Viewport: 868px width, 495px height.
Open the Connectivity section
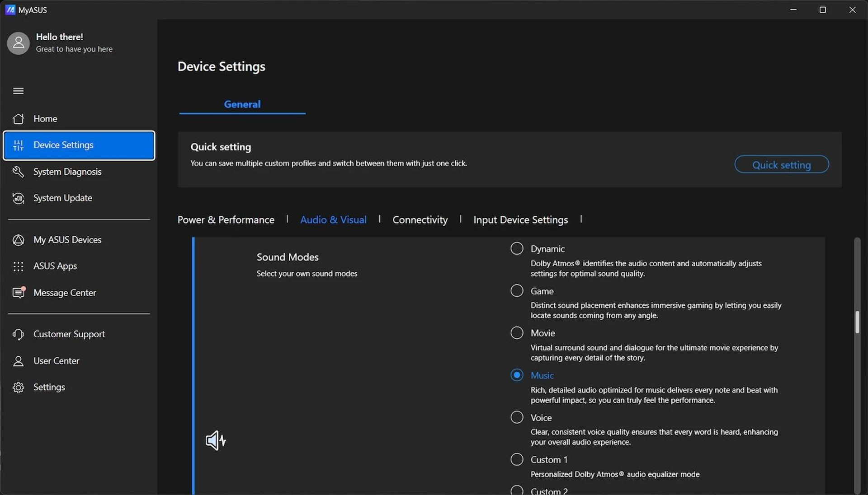(x=420, y=220)
